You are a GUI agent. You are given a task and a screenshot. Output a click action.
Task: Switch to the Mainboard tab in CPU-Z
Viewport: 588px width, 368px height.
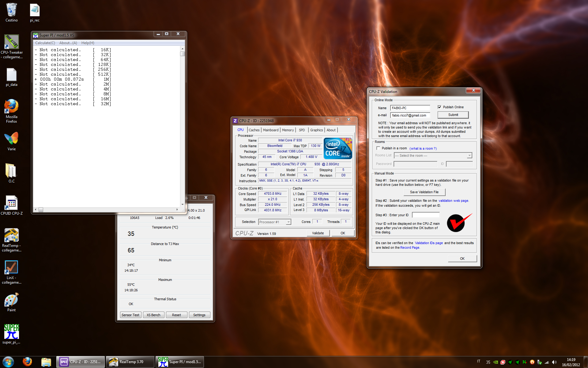coord(271,130)
